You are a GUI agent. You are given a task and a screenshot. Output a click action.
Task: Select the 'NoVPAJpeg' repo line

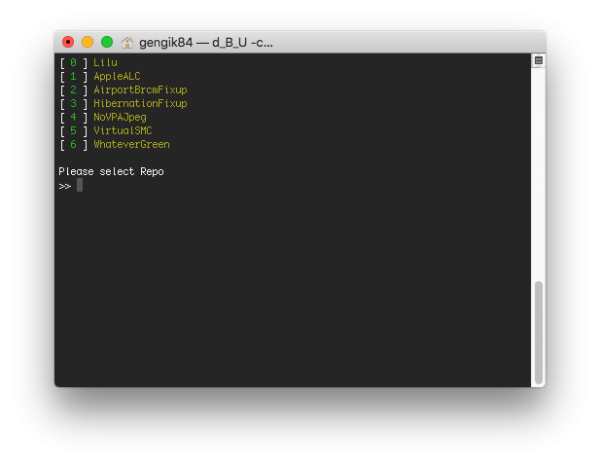click(x=103, y=117)
